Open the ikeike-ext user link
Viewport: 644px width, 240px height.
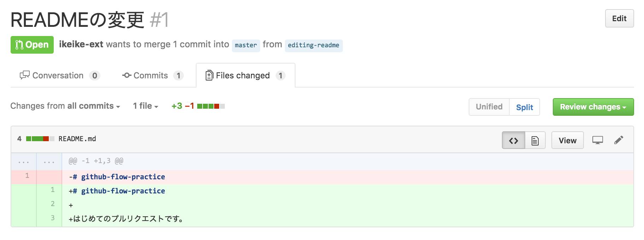pos(81,44)
